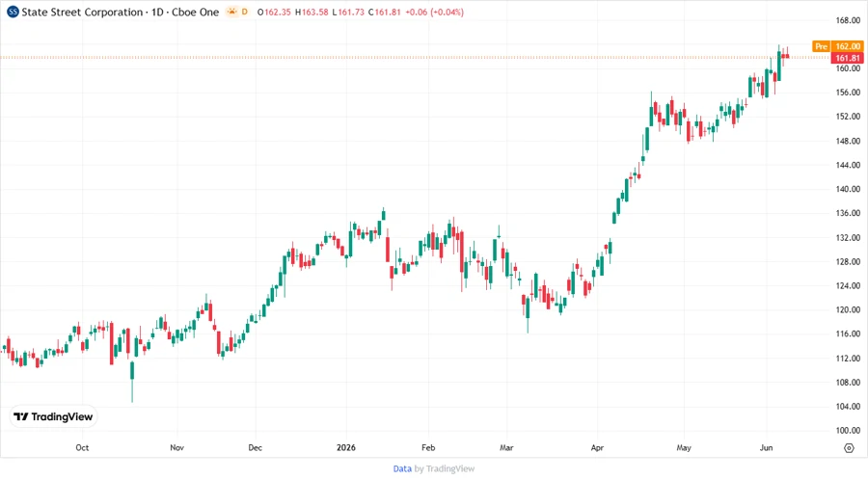Click the 156.00 price axis label
Screen dimensions: 868x480
tap(848, 93)
